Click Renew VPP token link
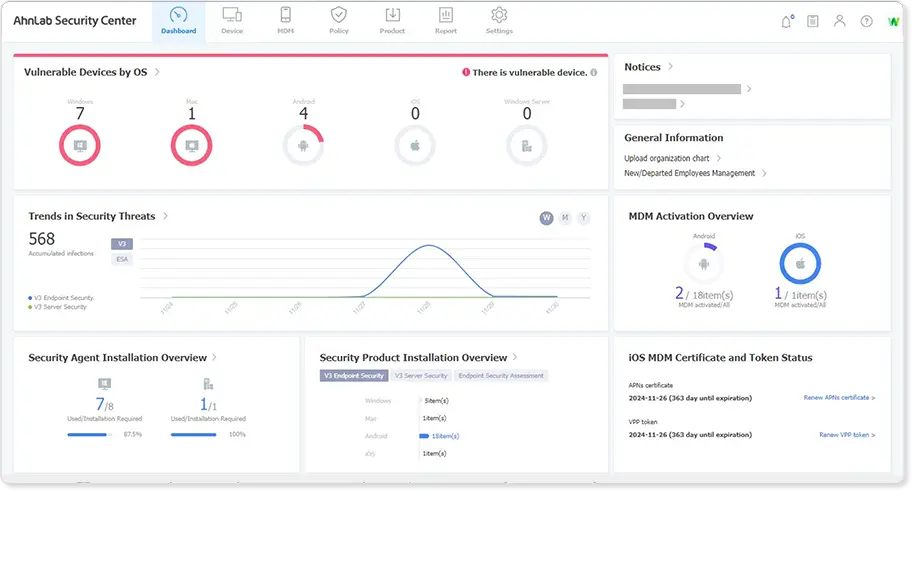 847,435
